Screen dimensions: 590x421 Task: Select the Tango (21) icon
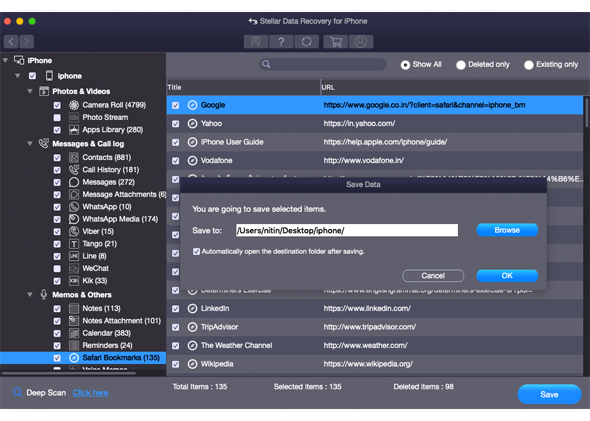pyautogui.click(x=74, y=244)
